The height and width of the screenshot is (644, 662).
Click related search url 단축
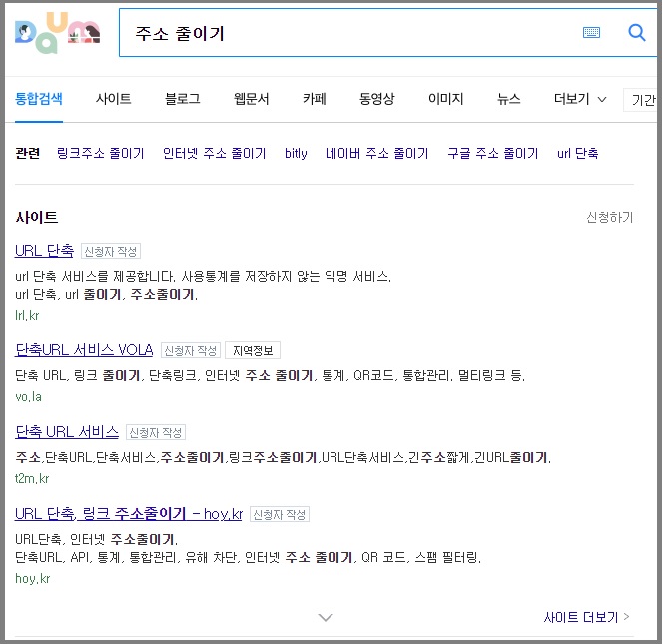point(577,153)
